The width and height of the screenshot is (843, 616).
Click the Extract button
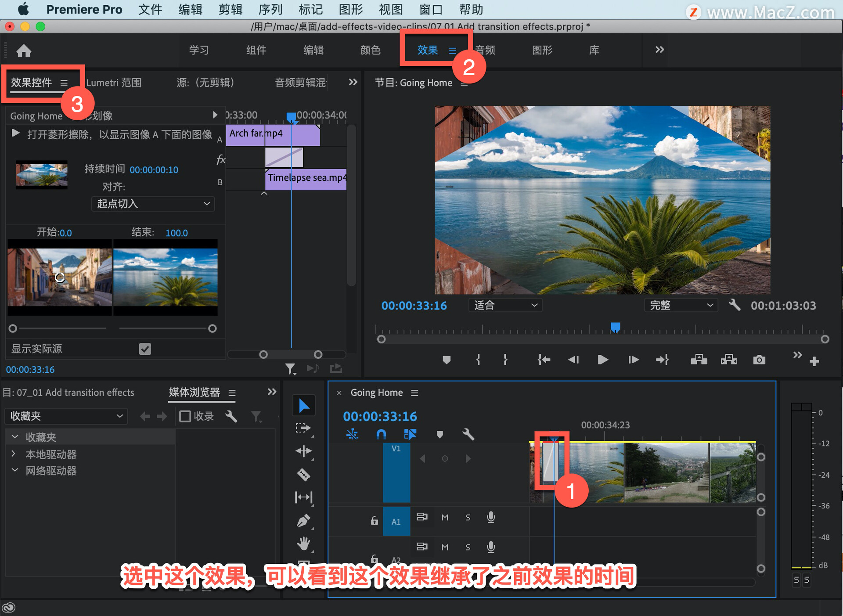pyautogui.click(x=729, y=360)
